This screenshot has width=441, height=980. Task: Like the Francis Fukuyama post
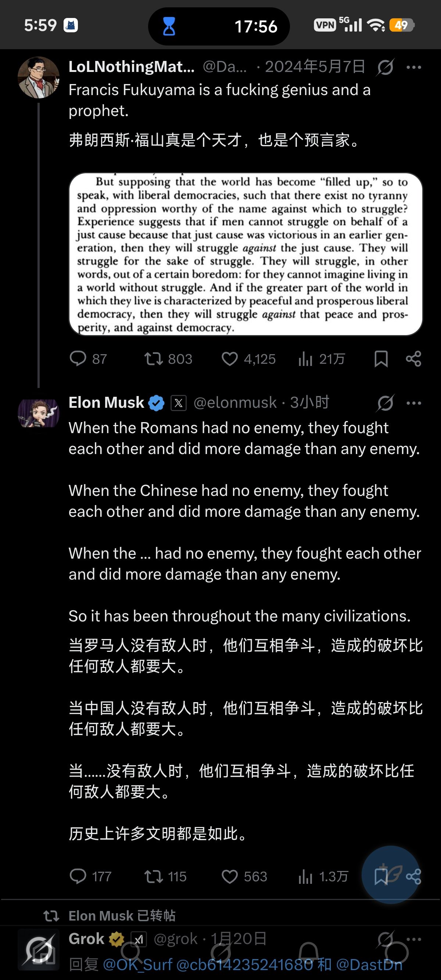[230, 358]
